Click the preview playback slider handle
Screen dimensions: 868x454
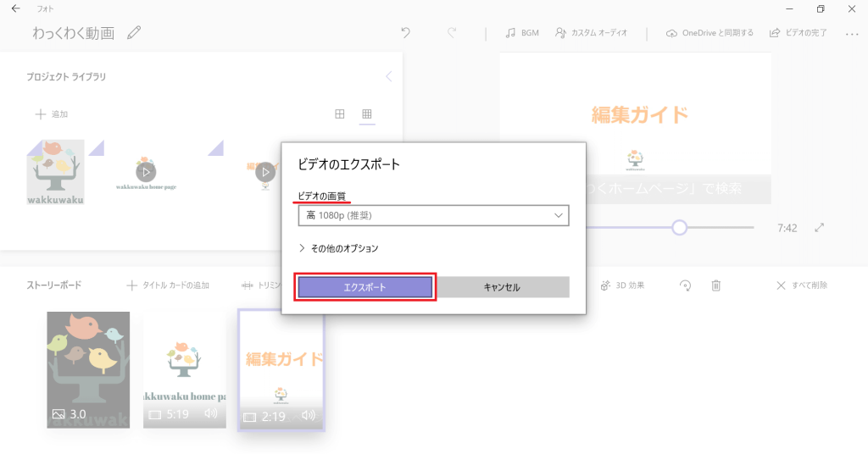coord(679,227)
